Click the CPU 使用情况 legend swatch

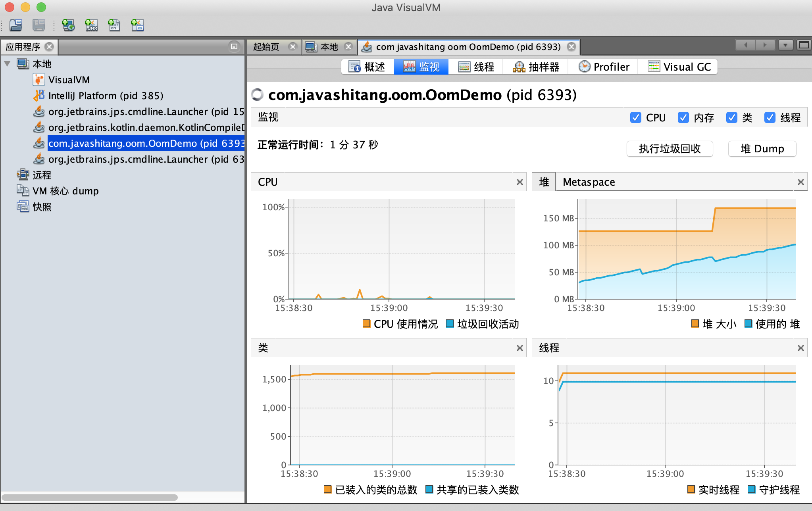point(366,323)
